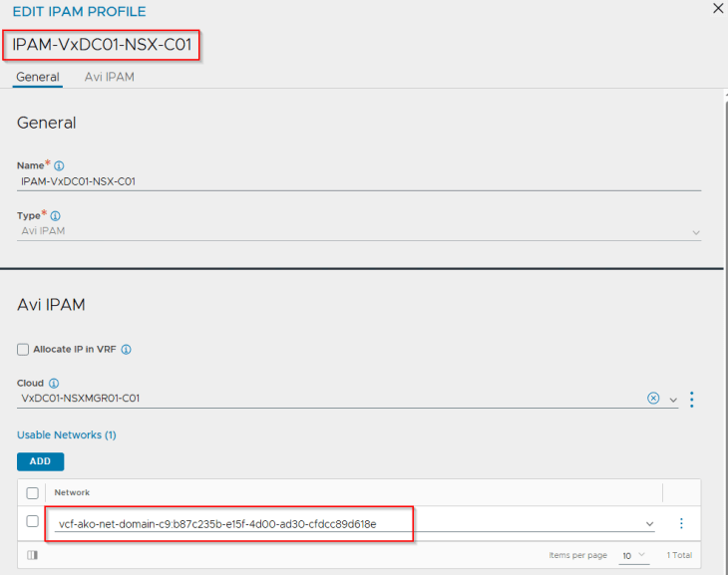Click the column toggle icon below the table

(33, 555)
